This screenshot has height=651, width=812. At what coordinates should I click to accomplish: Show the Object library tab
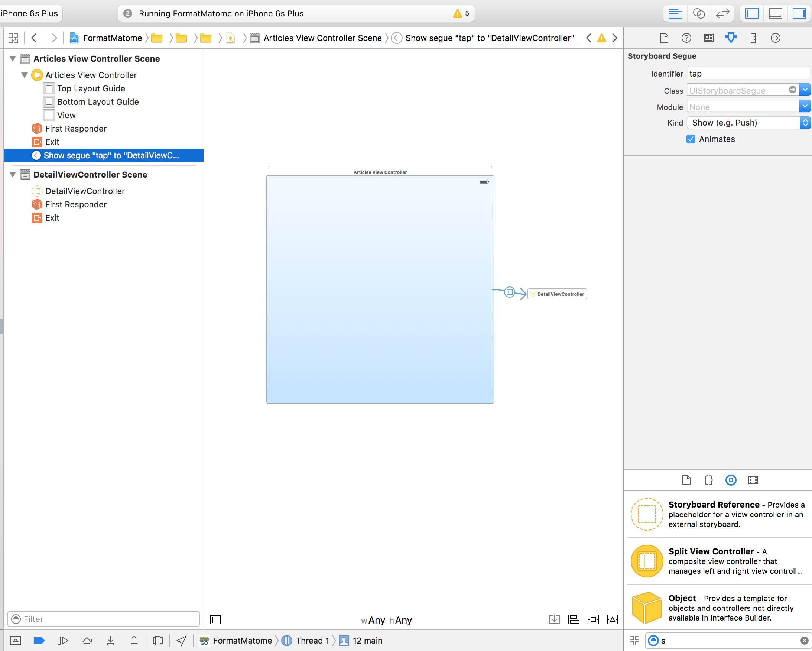[731, 480]
